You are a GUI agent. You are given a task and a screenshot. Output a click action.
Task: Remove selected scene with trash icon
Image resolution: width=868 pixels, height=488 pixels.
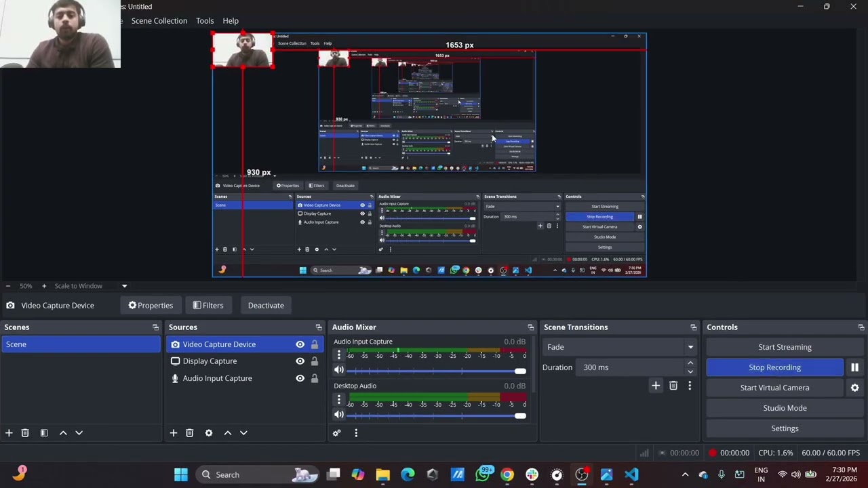pos(25,433)
